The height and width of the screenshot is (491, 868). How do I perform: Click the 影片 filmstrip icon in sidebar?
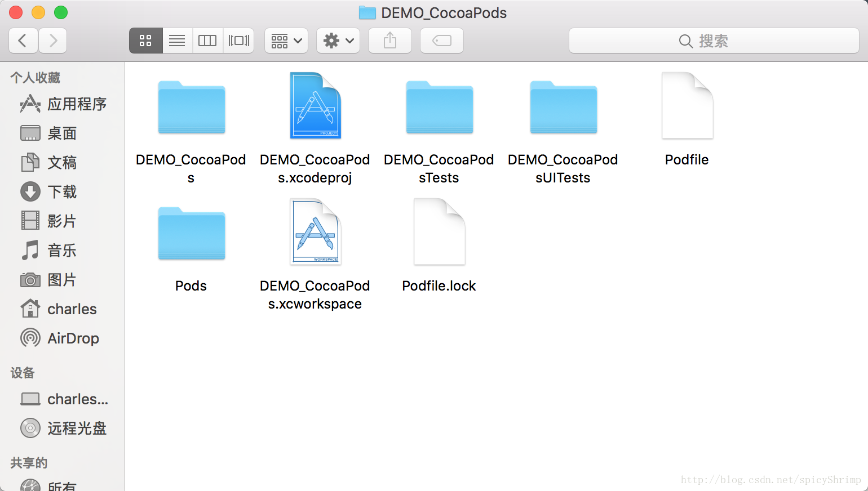tap(30, 221)
